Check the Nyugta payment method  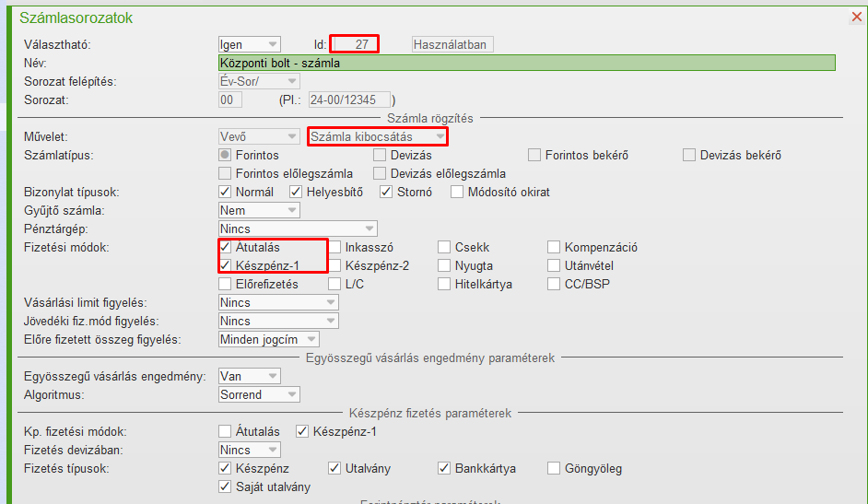(x=444, y=265)
